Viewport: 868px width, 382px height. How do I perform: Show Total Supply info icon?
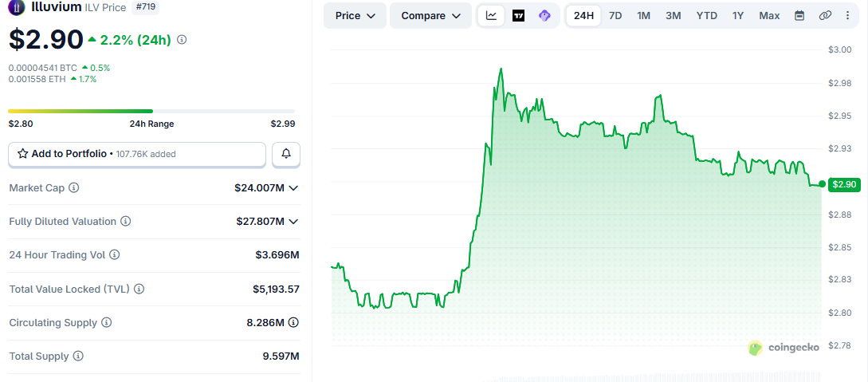tap(79, 356)
